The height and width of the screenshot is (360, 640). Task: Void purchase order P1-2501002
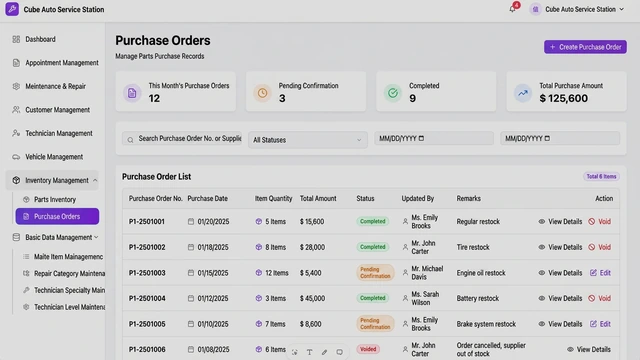[x=600, y=247]
